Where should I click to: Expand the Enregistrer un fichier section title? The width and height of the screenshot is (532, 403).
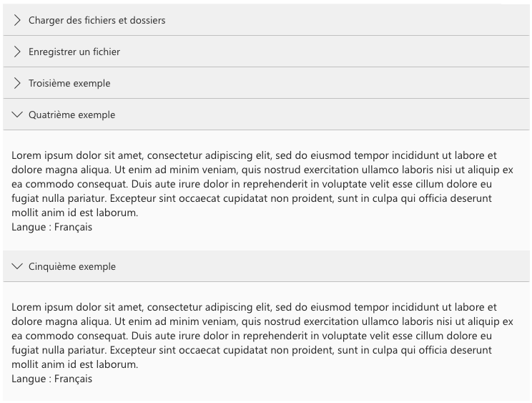tap(74, 52)
